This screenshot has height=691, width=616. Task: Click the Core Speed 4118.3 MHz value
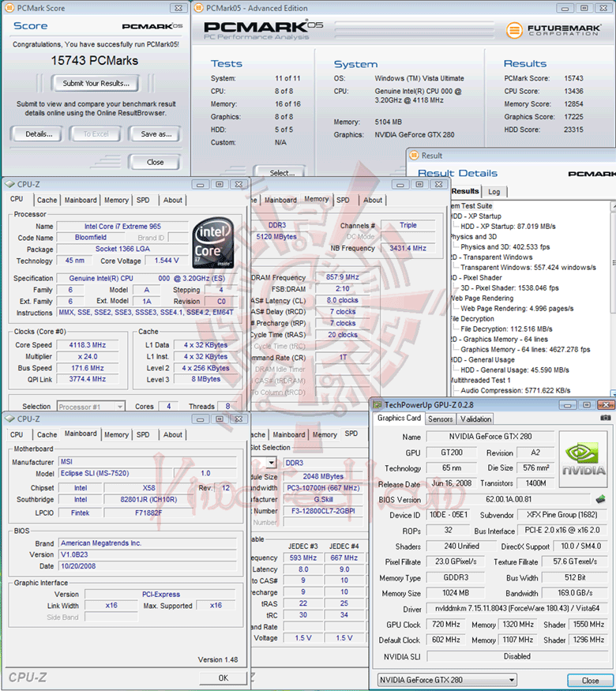click(x=87, y=344)
